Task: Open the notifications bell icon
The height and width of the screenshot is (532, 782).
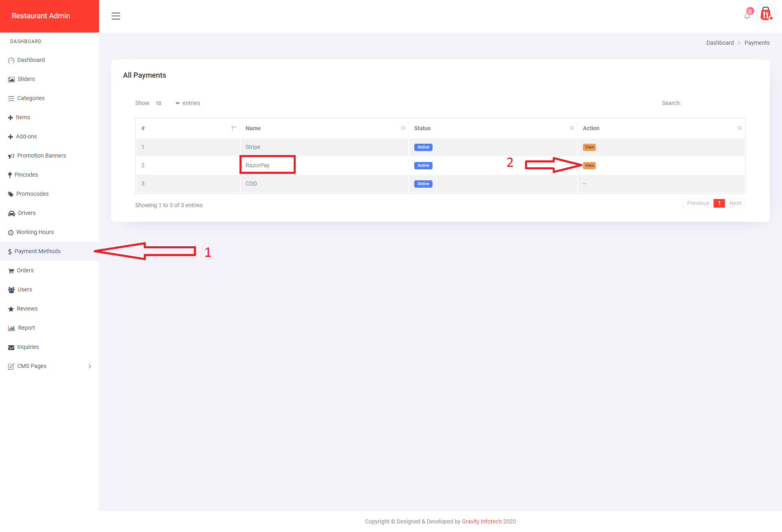Action: 747,16
